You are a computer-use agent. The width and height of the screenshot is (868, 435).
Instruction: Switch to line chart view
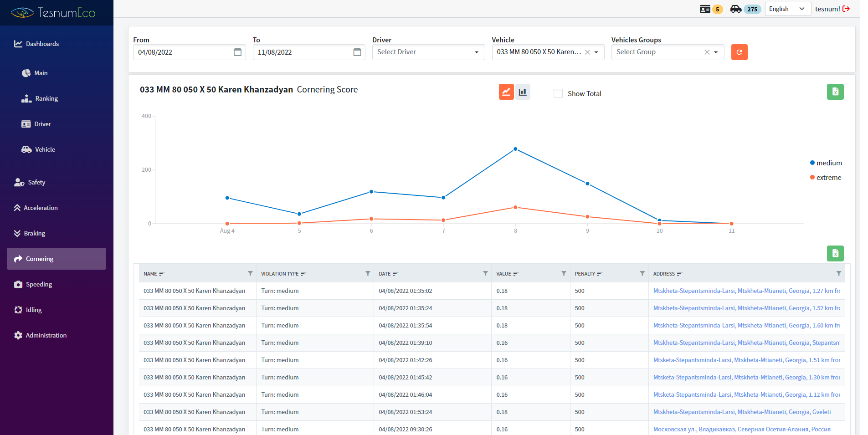(x=506, y=92)
